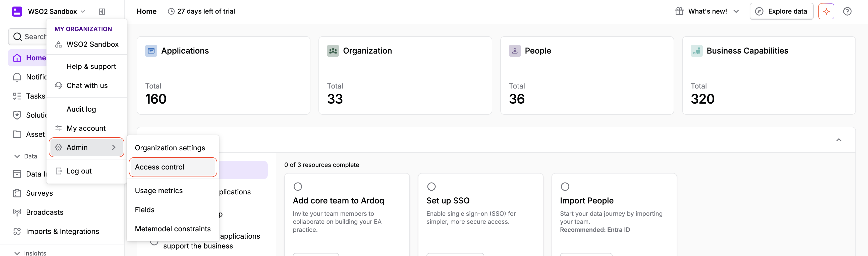Open Notifications via the bell icon
Viewport: 868px width, 256px height.
17,77
